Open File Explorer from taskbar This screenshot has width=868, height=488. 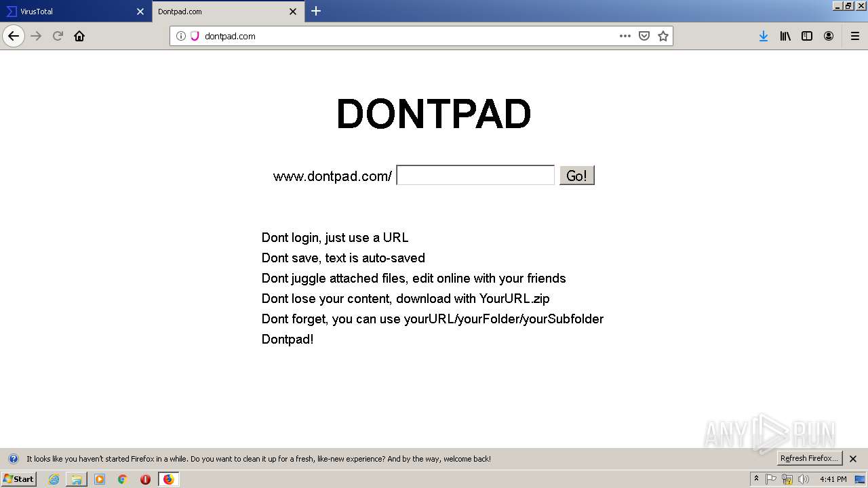pos(77,479)
